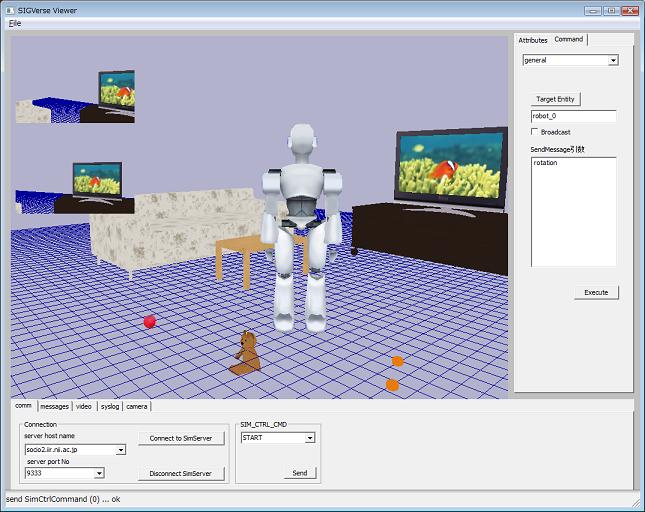Click the SendMessage text area containing rotation
Viewport: 645px width, 512px height.
[573, 211]
